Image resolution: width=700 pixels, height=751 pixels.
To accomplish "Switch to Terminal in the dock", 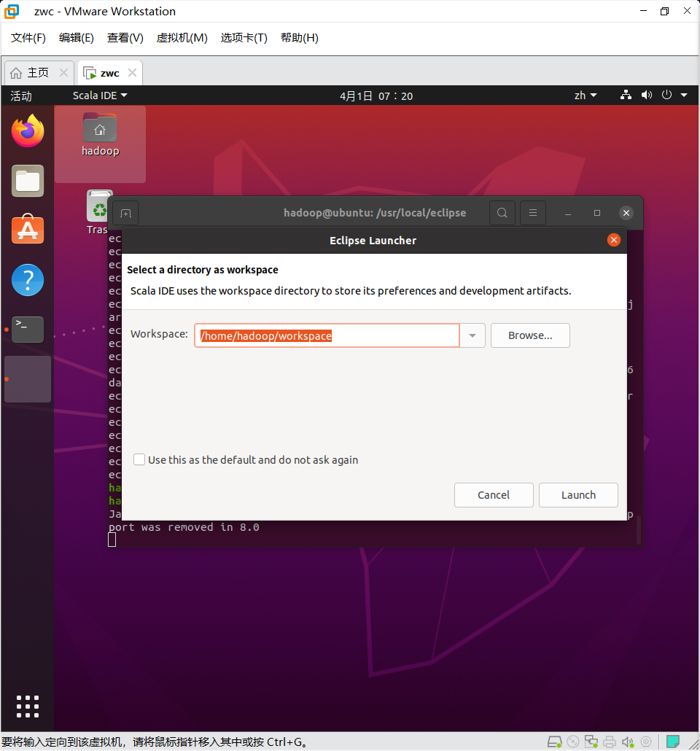I will (x=28, y=330).
